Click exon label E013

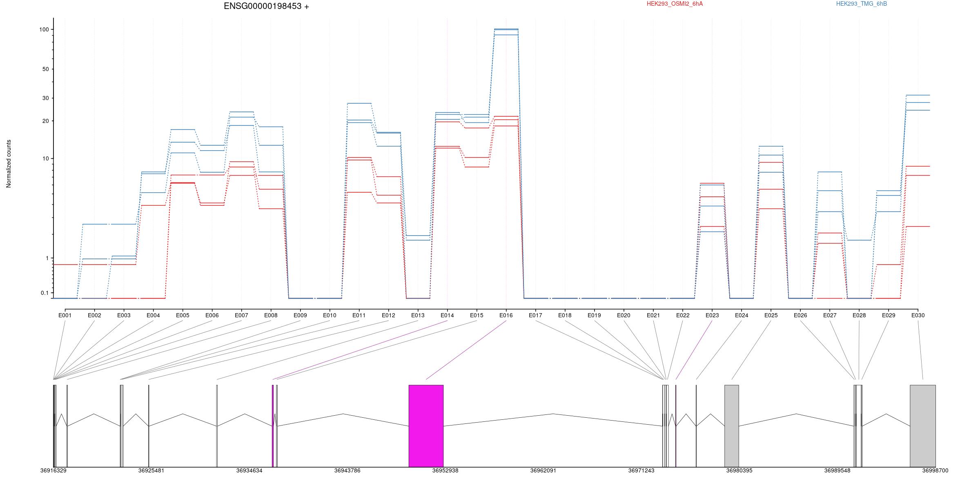[x=418, y=315]
